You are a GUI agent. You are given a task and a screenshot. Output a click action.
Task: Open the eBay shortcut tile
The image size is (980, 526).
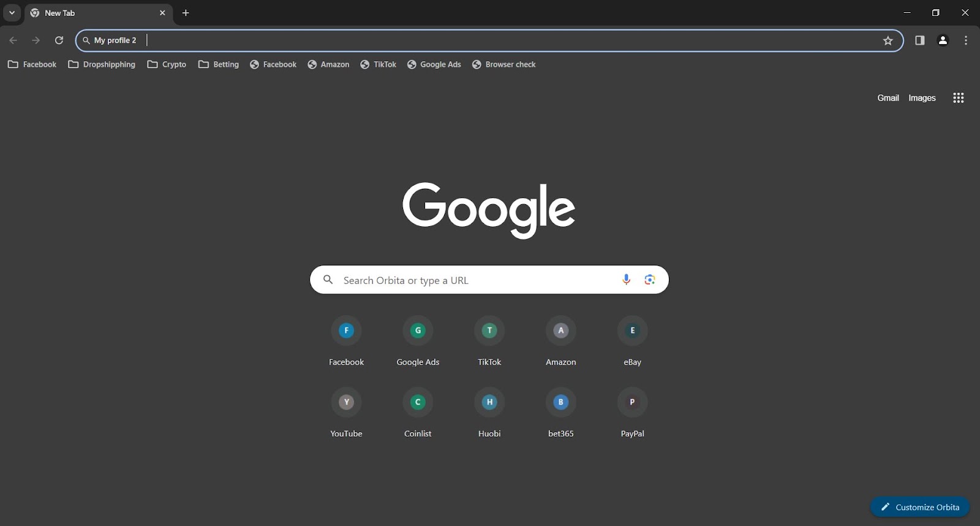coord(633,341)
